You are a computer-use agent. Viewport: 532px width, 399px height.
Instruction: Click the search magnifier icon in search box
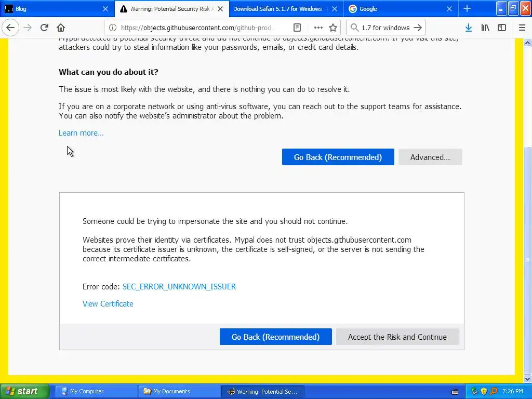[354, 28]
